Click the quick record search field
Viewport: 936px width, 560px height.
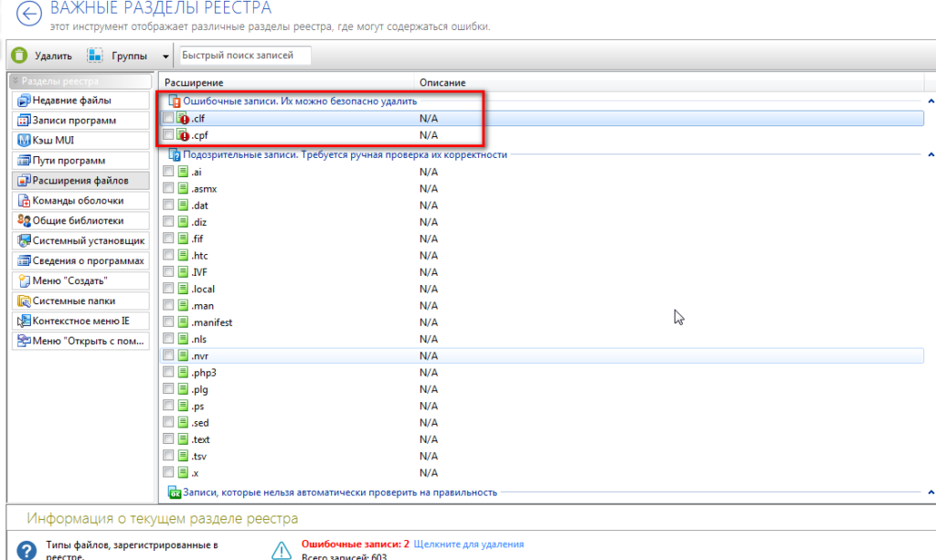coord(245,56)
